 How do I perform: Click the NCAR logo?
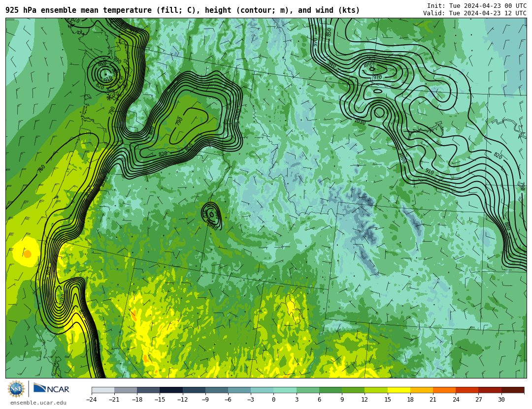[51, 389]
